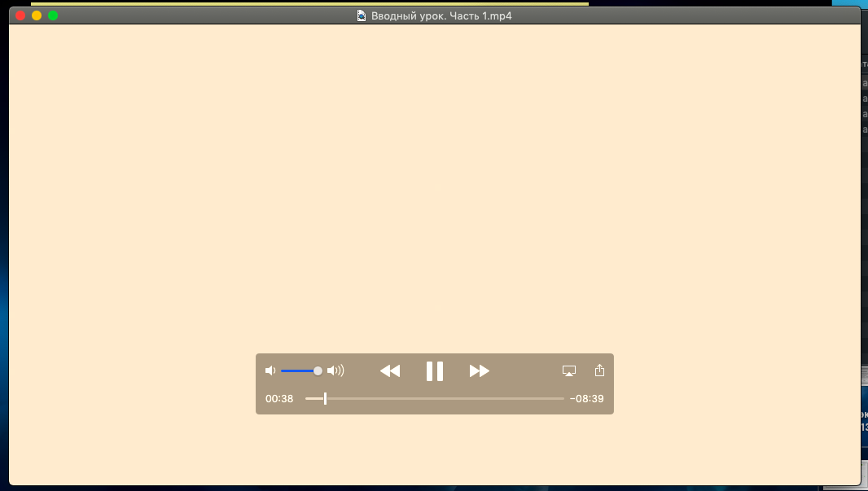Open the AirPlay output menu
The height and width of the screenshot is (491, 868).
[x=569, y=371]
